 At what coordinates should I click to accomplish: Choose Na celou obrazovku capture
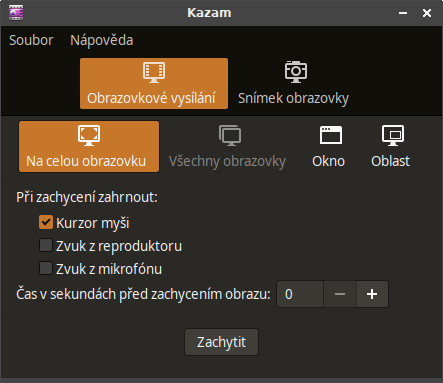(89, 147)
